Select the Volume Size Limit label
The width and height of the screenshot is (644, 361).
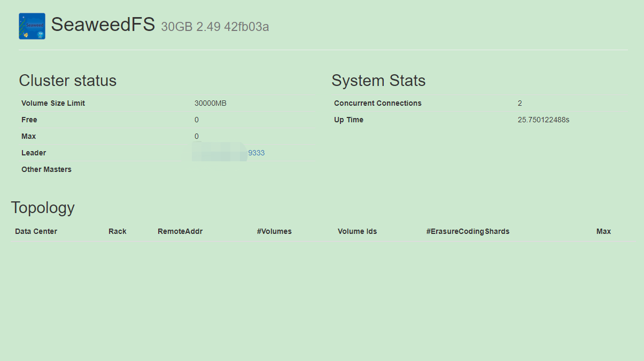[x=53, y=103]
